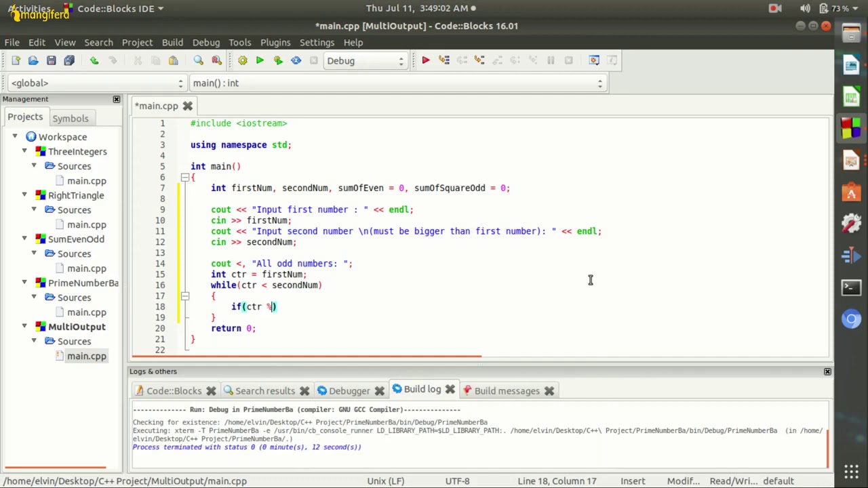The height and width of the screenshot is (488, 868).
Task: Click the Undo green arrow icon
Action: tap(94, 60)
